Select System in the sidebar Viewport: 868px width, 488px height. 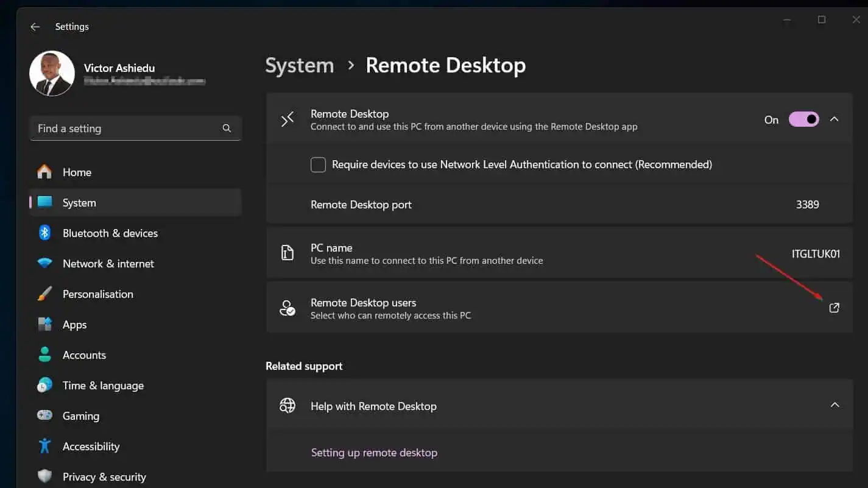click(135, 203)
